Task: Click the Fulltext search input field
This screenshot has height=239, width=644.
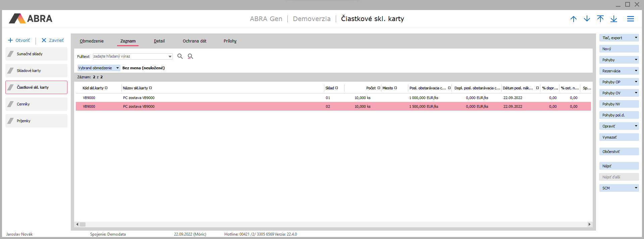Action: pos(130,56)
